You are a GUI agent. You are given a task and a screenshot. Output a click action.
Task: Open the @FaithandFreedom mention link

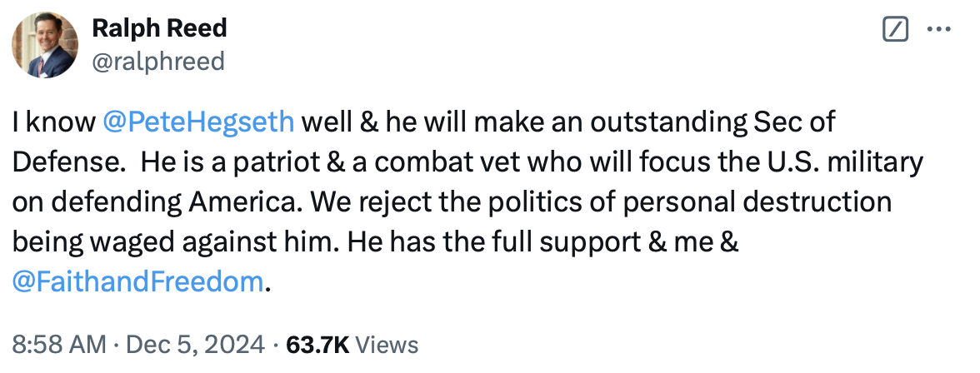click(137, 282)
